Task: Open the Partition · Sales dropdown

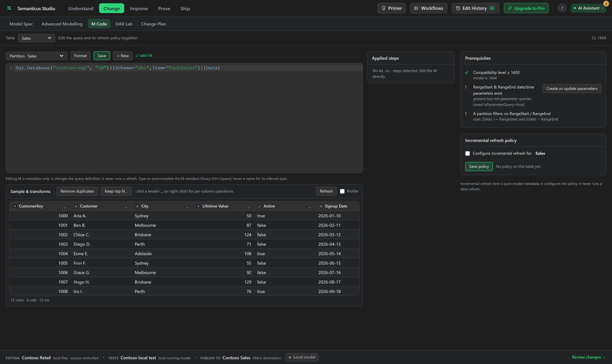Action: tap(37, 56)
